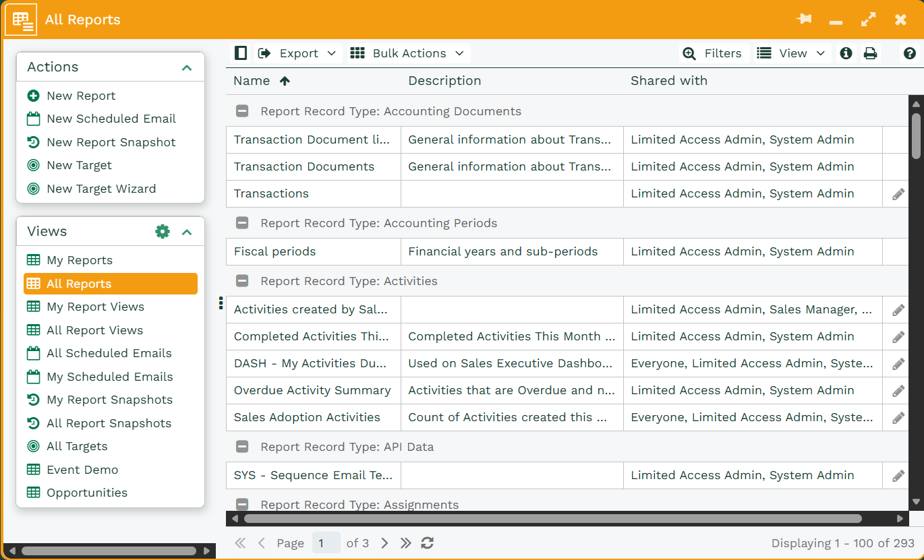Collapse the Activities report group
The width and height of the screenshot is (924, 560).
242,281
